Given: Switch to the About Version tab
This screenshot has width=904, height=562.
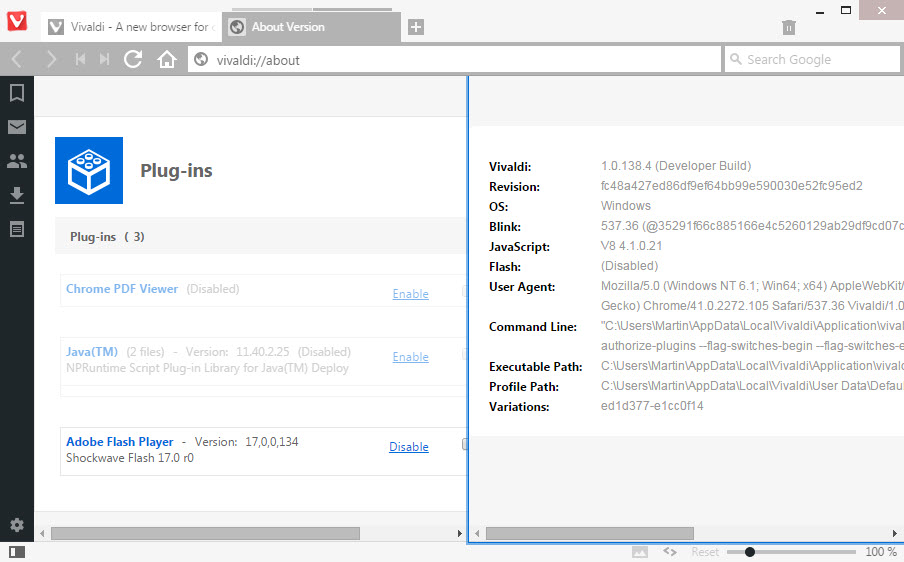Looking at the screenshot, I should point(311,27).
